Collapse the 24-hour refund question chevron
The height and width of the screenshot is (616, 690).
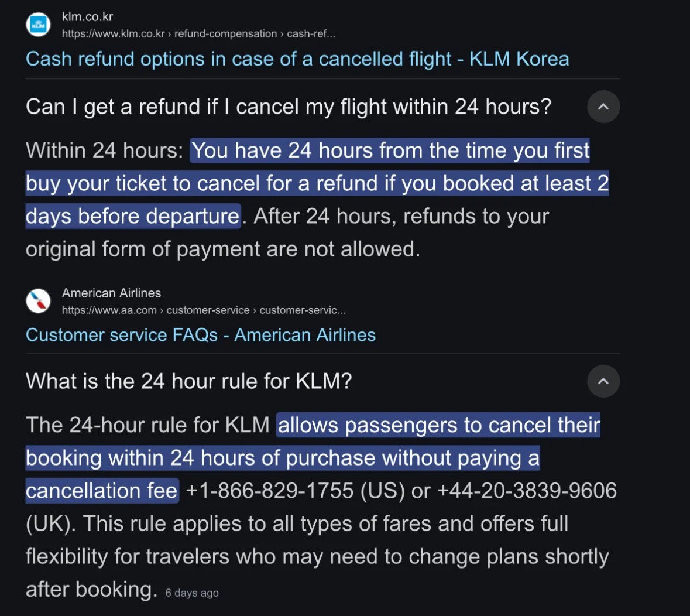pos(603,107)
